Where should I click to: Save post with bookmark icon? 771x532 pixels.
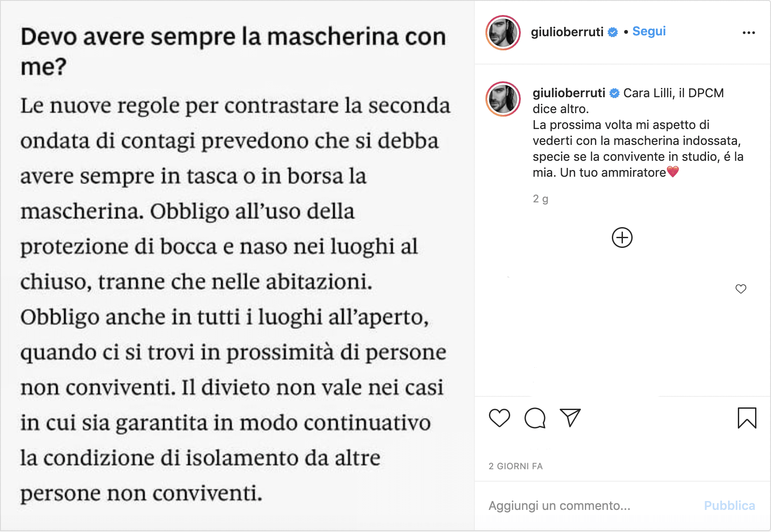(747, 418)
